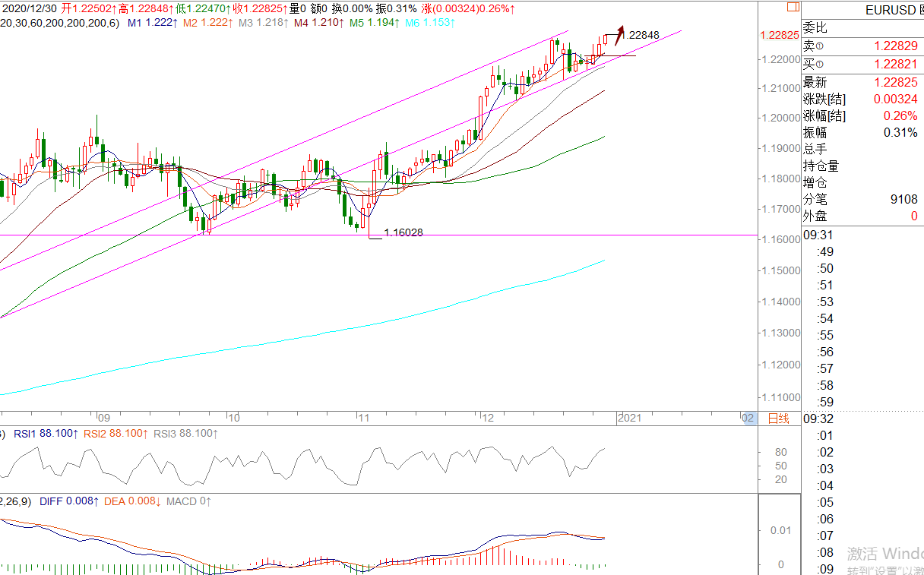Click the 振幅 row in the quote panel
Image resolution: width=924 pixels, height=575 pixels.
coord(863,132)
